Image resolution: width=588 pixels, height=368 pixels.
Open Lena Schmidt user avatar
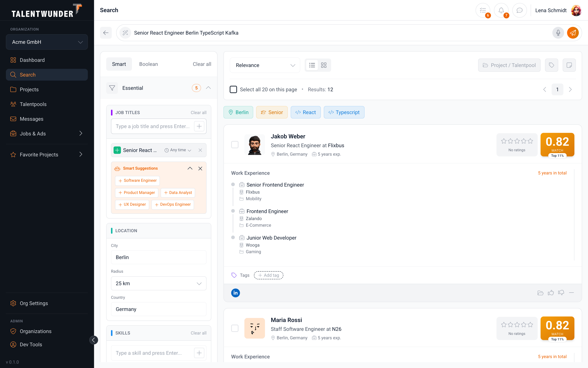pos(576,10)
